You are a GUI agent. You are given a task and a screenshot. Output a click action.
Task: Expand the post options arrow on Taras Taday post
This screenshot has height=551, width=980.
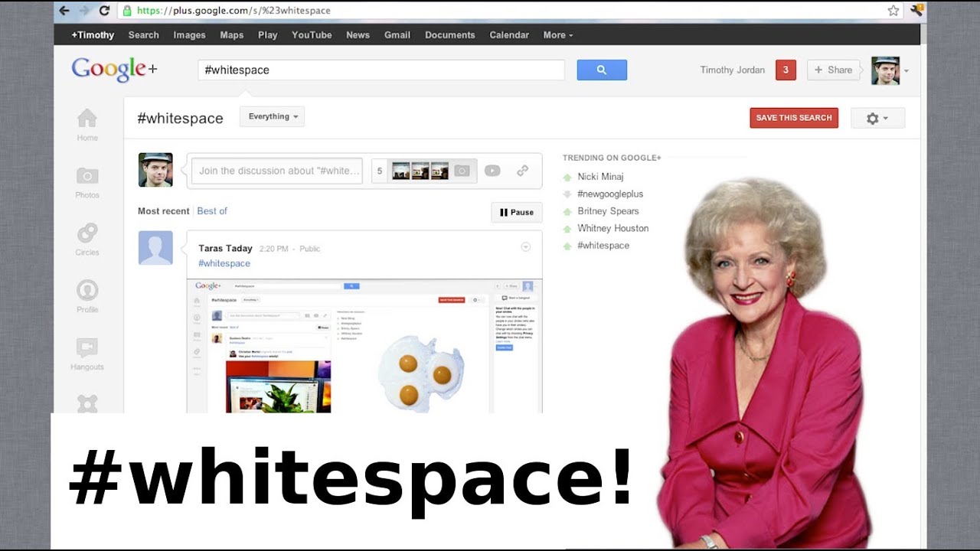[526, 247]
